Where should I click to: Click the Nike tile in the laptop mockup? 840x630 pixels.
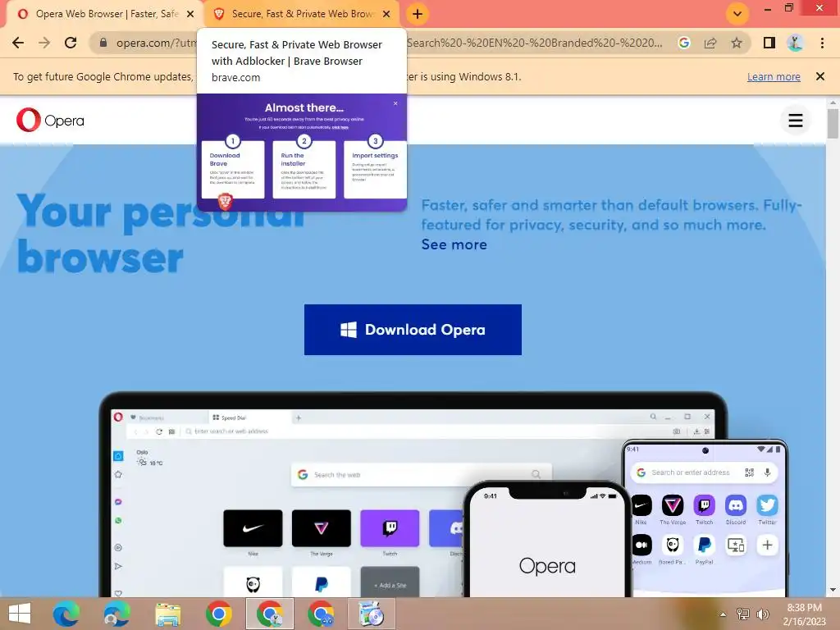[x=253, y=528]
